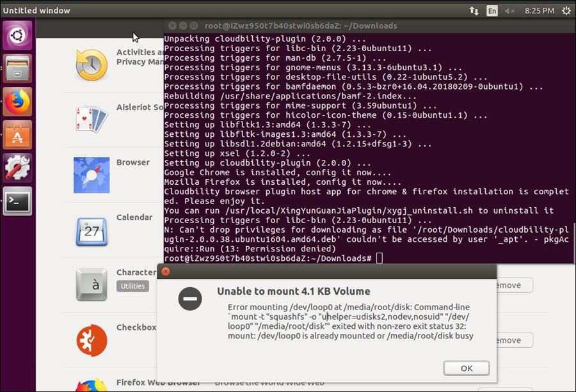Open the system gear session menu
This screenshot has height=392, width=576.
(566, 11)
